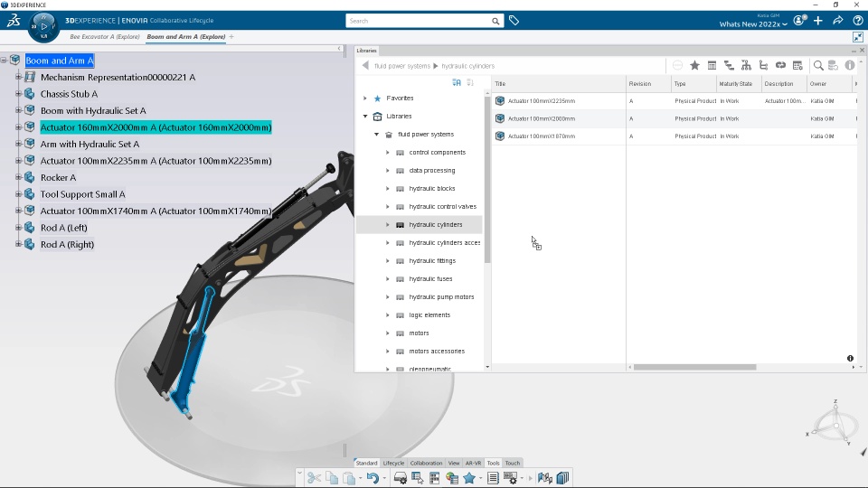The height and width of the screenshot is (488, 868).
Task: Select Actuator100mmX2000mm row in library table
Action: [x=674, y=118]
